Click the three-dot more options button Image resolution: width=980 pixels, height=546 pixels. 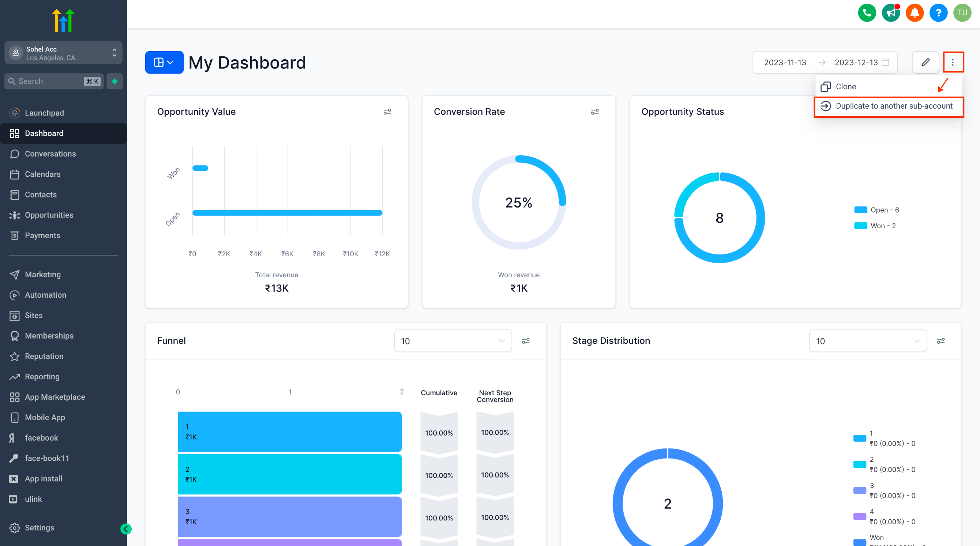coord(953,63)
